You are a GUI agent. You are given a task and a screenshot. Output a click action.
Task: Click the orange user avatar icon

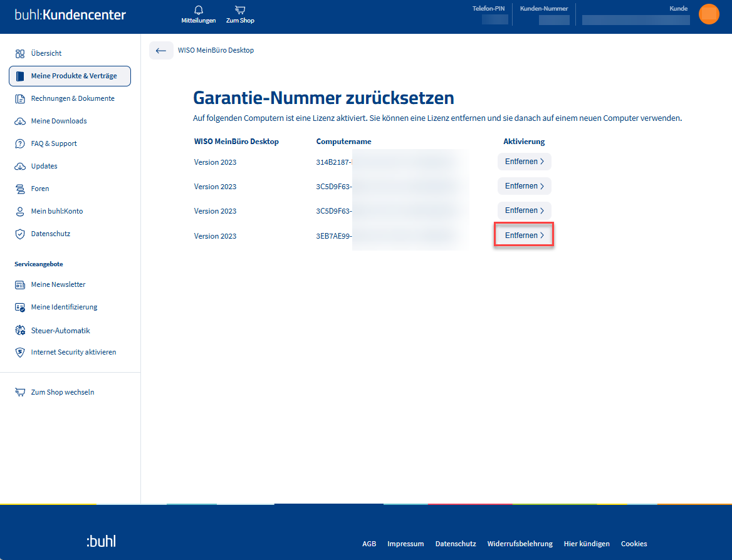(x=709, y=14)
